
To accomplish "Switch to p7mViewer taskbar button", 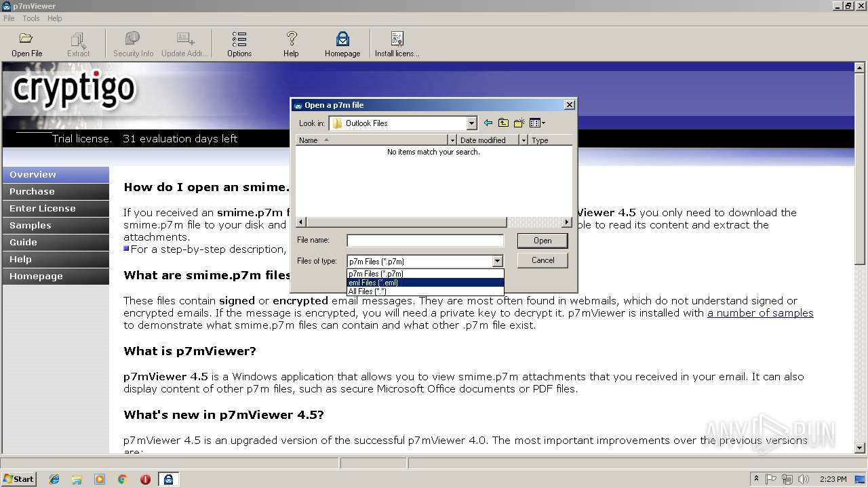I will [168, 479].
